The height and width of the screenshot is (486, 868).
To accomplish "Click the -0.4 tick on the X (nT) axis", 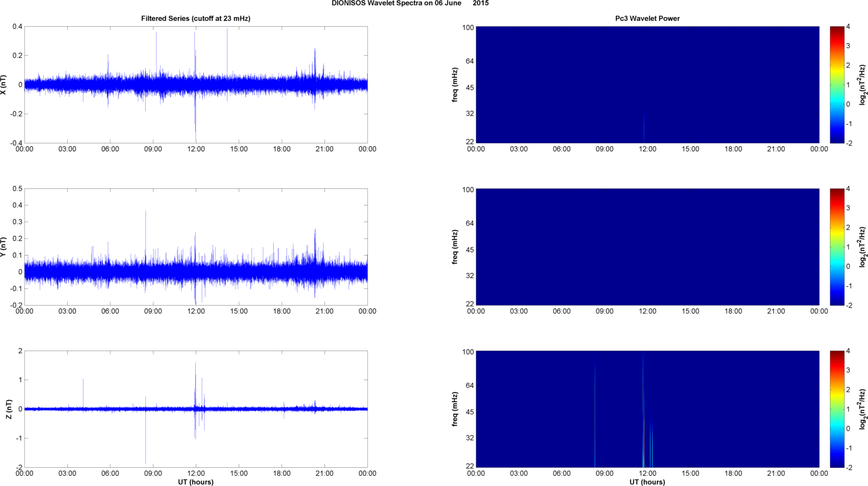I will pyautogui.click(x=16, y=143).
